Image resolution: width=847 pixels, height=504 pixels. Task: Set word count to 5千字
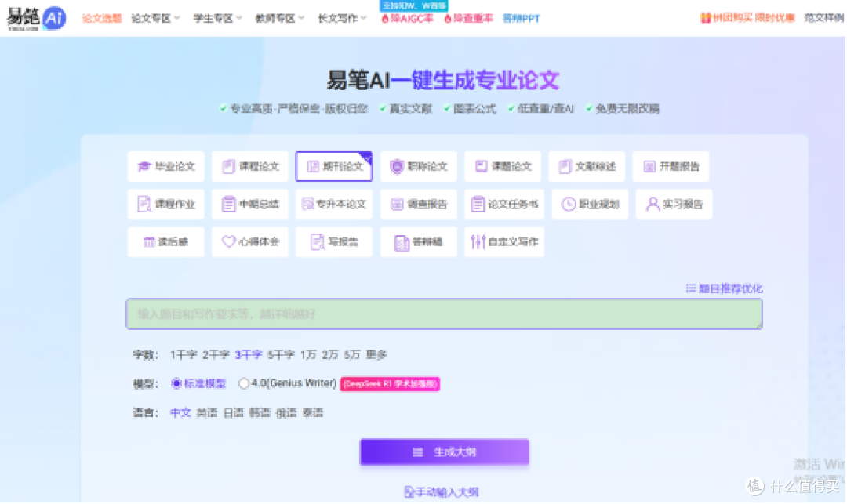pos(281,355)
